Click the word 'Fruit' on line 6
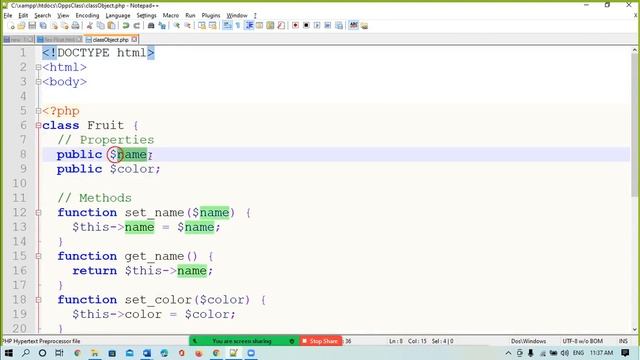640x360 pixels. click(105, 125)
